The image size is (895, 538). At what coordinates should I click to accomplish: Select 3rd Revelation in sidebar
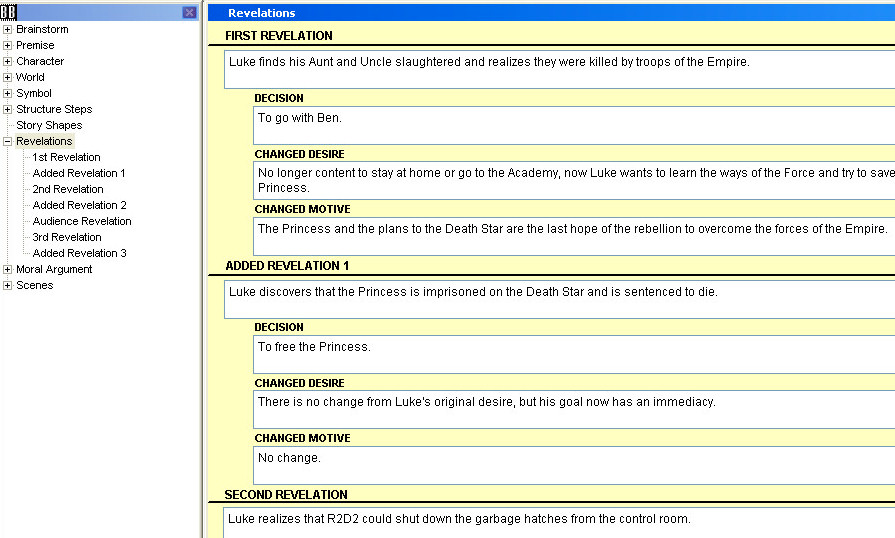pos(67,237)
